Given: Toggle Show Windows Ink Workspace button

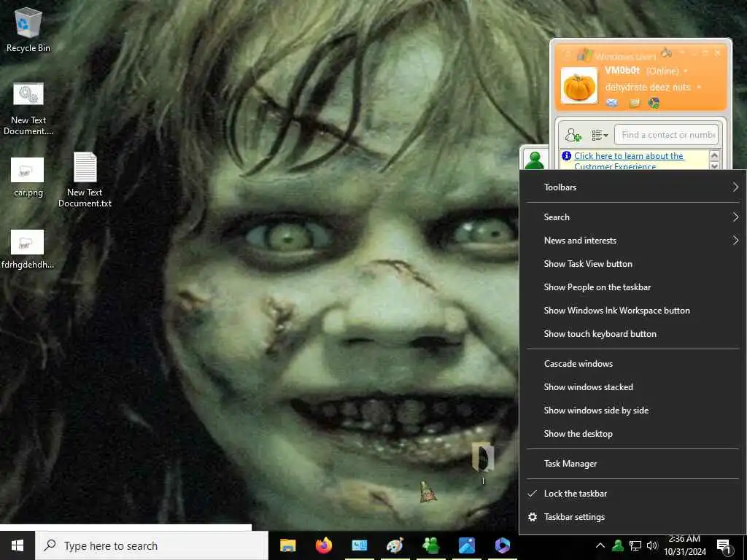Looking at the screenshot, I should click(633, 311).
